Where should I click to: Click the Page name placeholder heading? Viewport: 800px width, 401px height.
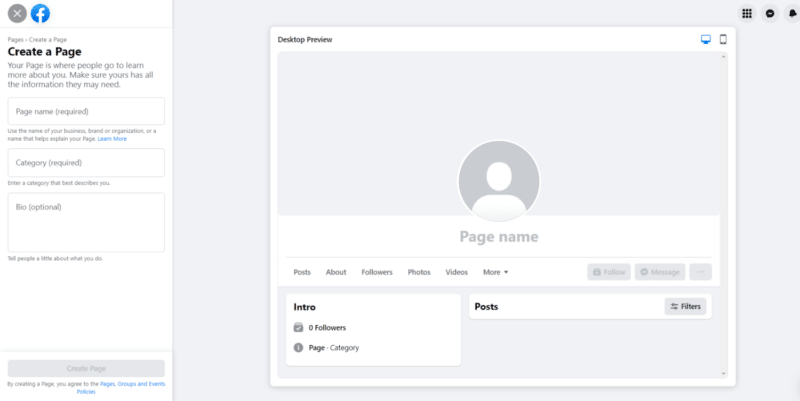point(499,237)
